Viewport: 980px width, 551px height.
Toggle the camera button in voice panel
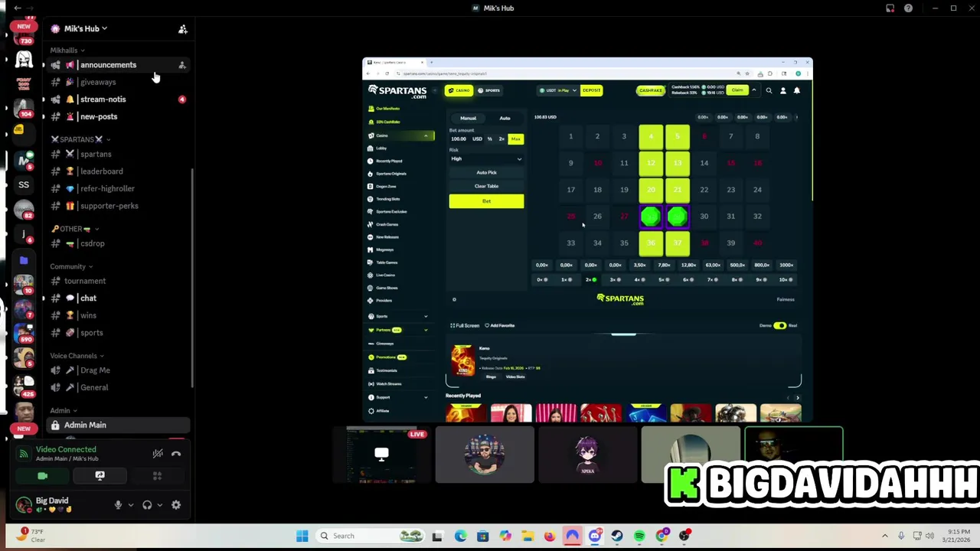[42, 476]
